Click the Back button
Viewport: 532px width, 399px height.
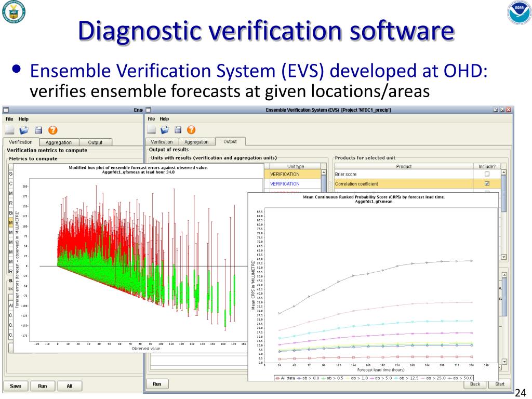(x=475, y=384)
